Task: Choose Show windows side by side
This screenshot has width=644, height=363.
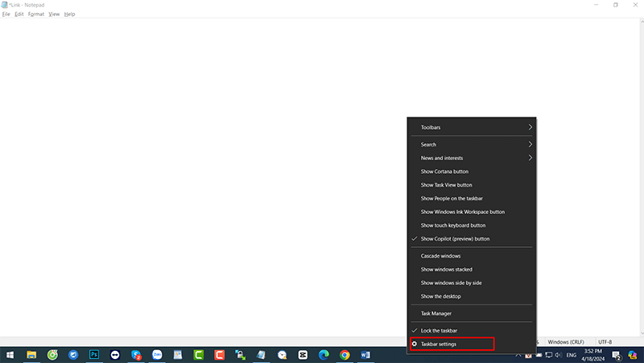Action: tap(472, 283)
